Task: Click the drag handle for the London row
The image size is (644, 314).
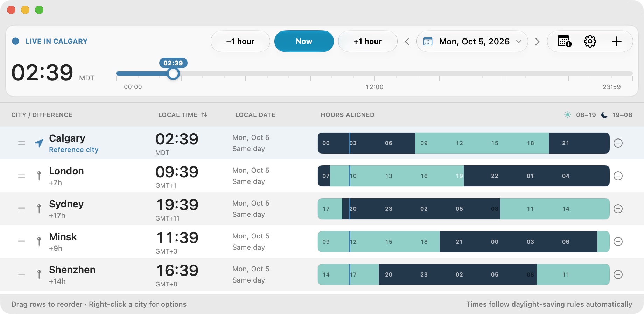Action: tap(22, 176)
